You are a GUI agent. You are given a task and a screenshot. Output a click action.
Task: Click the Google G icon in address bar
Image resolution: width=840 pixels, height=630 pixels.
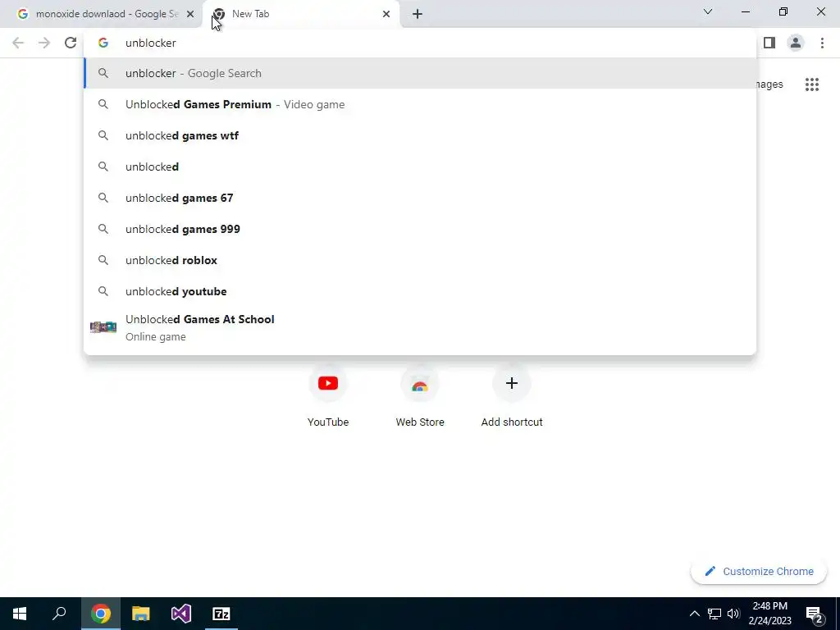point(103,43)
